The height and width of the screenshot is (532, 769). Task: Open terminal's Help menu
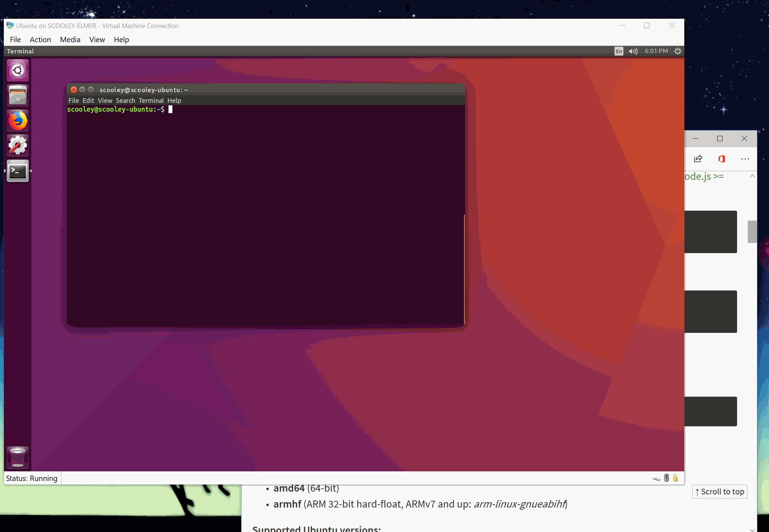[174, 100]
